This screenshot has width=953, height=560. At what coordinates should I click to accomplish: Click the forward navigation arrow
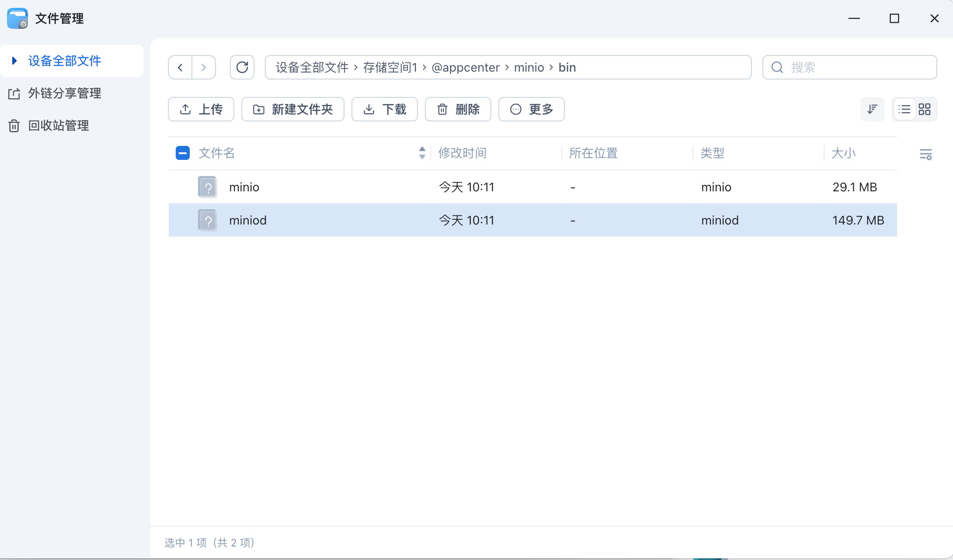click(x=204, y=67)
